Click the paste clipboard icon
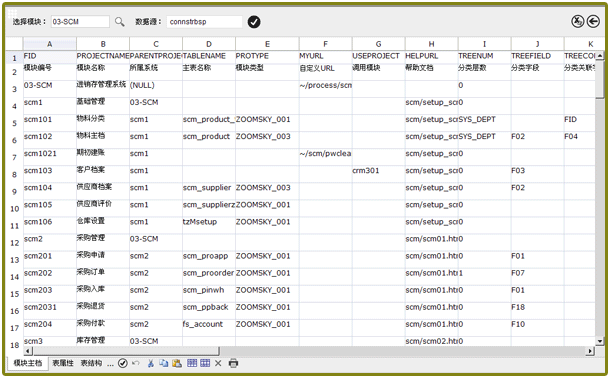This screenshot has width=610, height=378. tap(177, 363)
